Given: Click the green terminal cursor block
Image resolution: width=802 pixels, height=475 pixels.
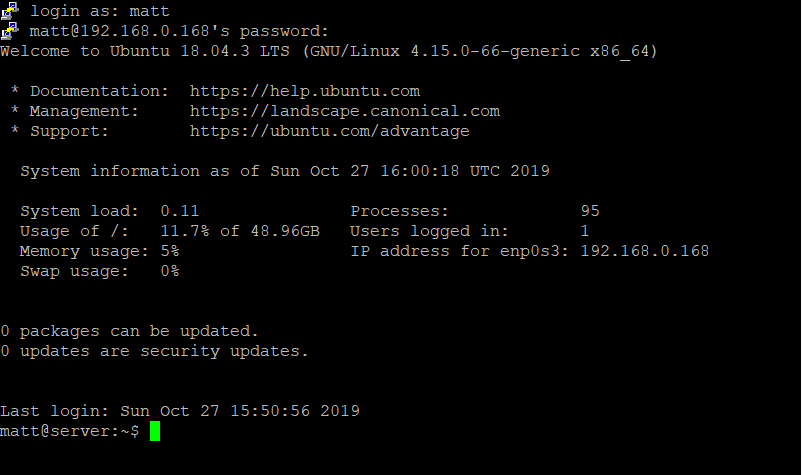Looking at the screenshot, I should (155, 431).
